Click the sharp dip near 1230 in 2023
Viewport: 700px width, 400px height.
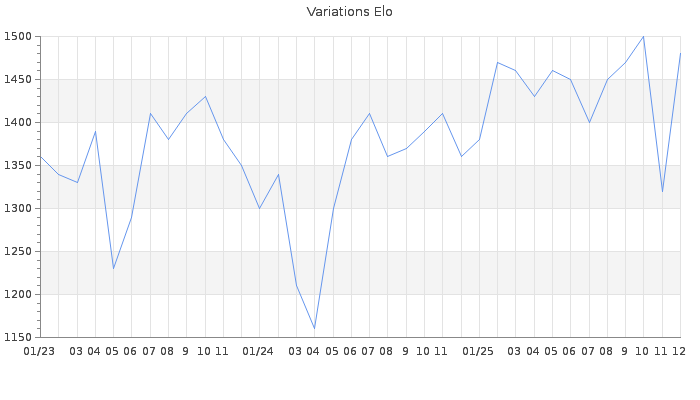(113, 268)
